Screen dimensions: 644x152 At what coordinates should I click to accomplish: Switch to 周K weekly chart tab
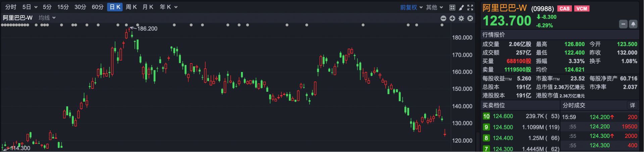[x=131, y=7]
